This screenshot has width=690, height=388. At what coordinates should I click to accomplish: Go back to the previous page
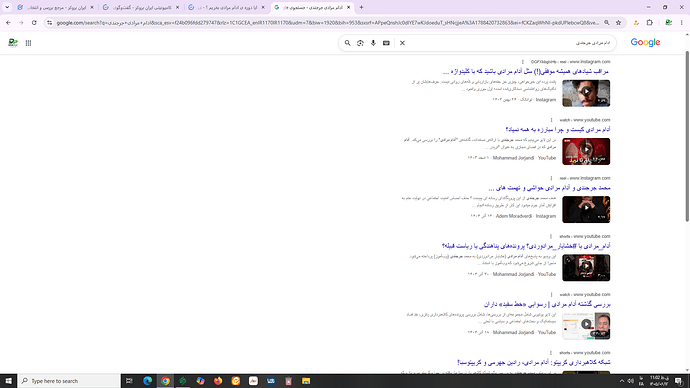[8, 23]
